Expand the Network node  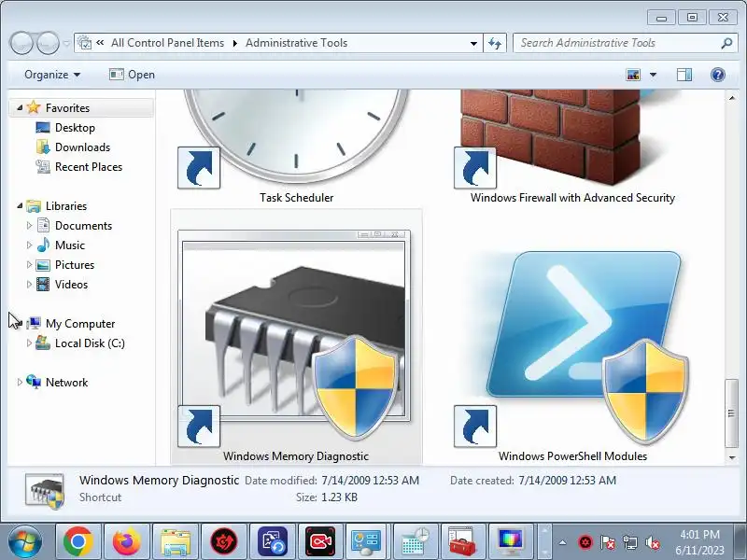point(20,382)
